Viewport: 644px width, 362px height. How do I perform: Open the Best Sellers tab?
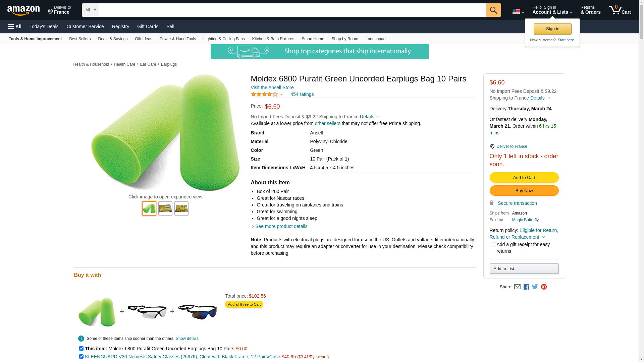coord(80,39)
